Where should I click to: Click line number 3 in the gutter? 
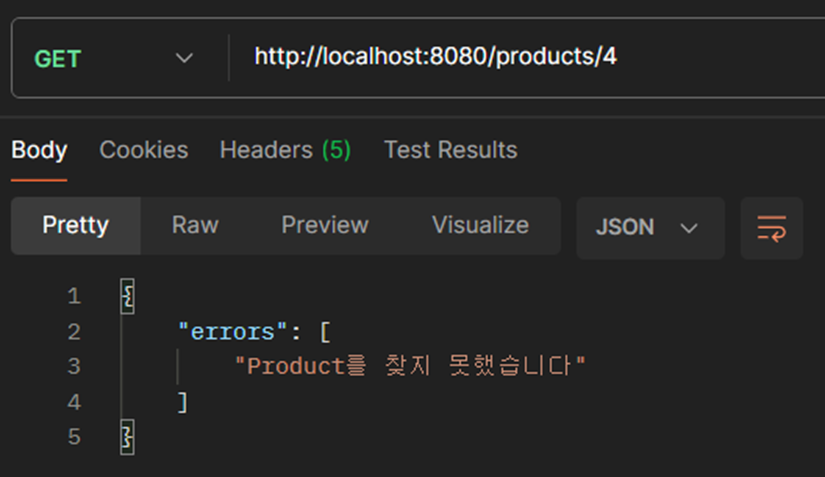[x=74, y=367]
